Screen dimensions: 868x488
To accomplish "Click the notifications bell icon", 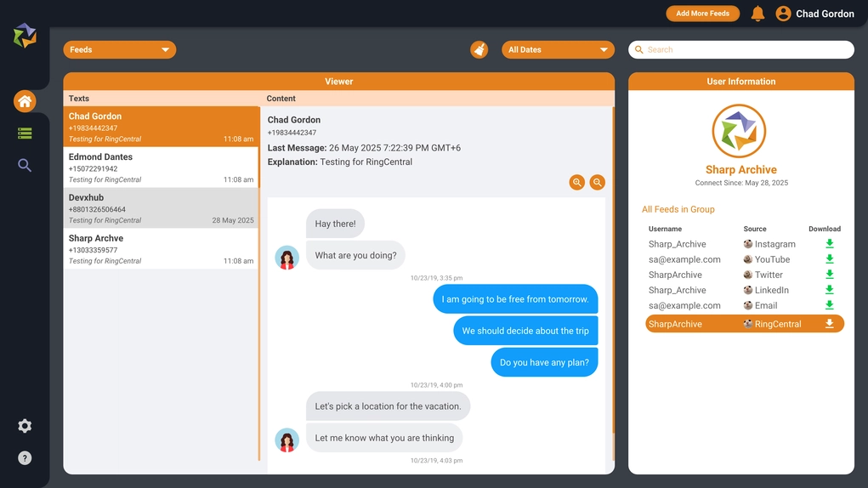I will coord(757,14).
